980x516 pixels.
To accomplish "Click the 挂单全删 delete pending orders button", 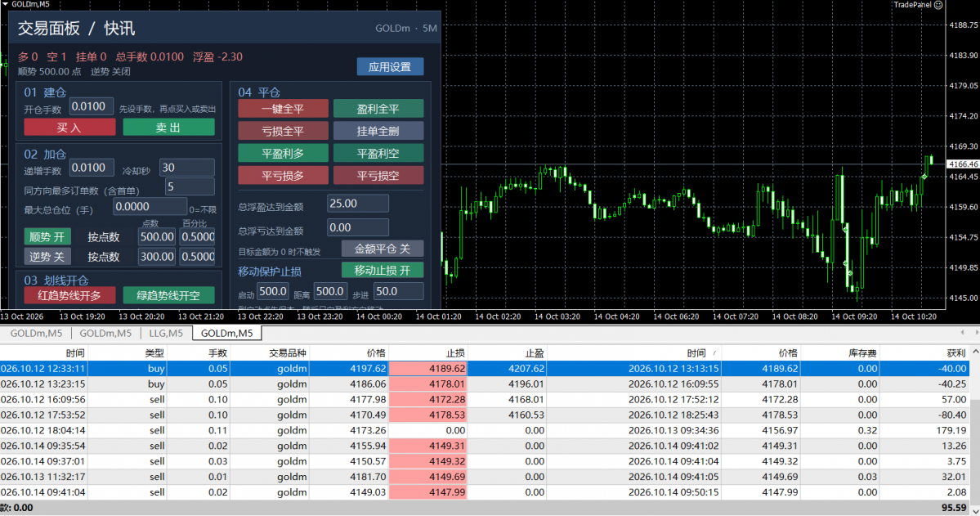I will pyautogui.click(x=378, y=132).
